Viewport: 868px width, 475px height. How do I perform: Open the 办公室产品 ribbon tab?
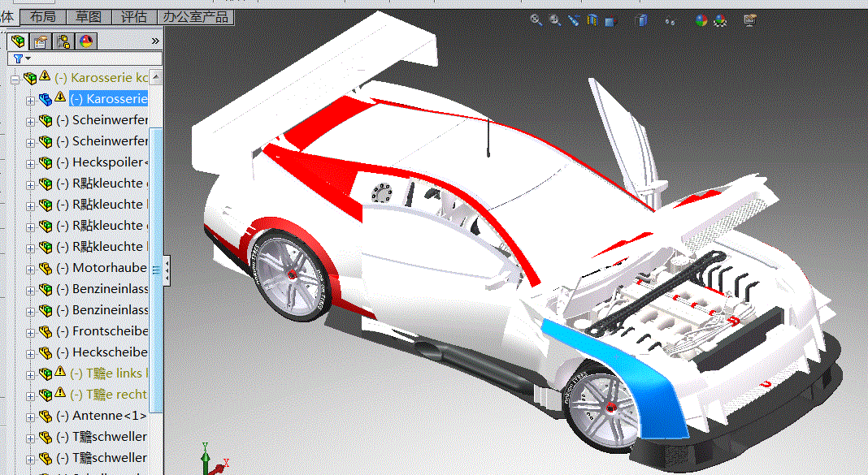(195, 16)
